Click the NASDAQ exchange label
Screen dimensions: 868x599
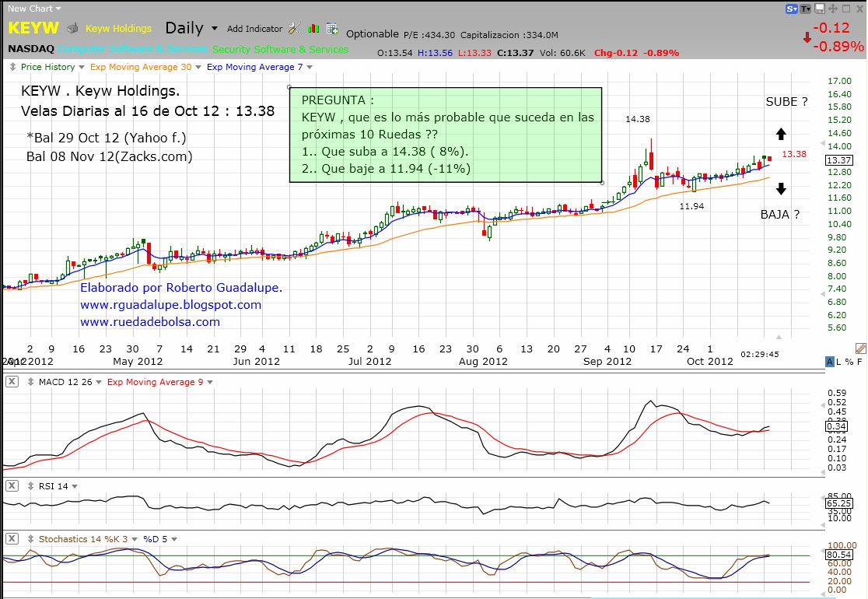[x=31, y=49]
